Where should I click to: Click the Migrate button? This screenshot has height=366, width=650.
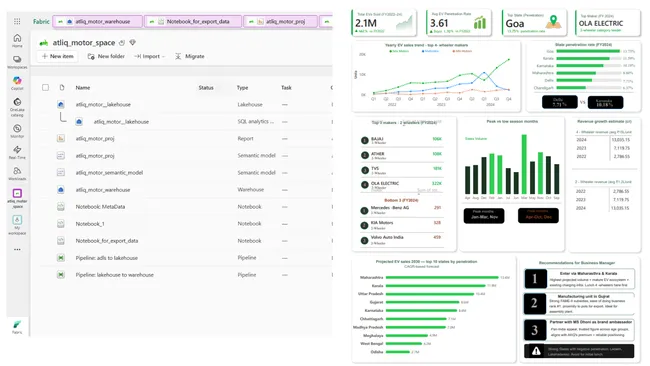pyautogui.click(x=190, y=56)
